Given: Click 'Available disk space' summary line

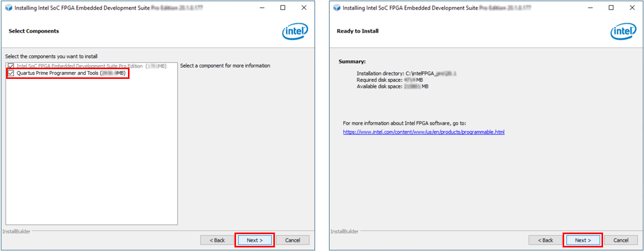Looking at the screenshot, I should point(393,87).
